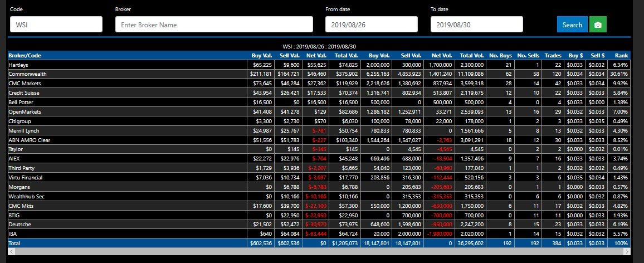Viewport: 644px width, 263px height.
Task: Click Hartleys net value $55,625
Action: point(318,65)
